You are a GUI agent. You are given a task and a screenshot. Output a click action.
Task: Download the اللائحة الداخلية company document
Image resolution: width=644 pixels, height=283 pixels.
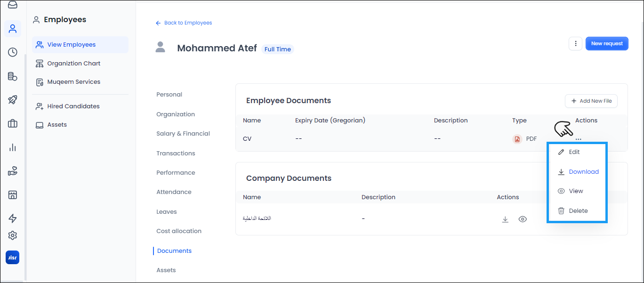pos(505,219)
